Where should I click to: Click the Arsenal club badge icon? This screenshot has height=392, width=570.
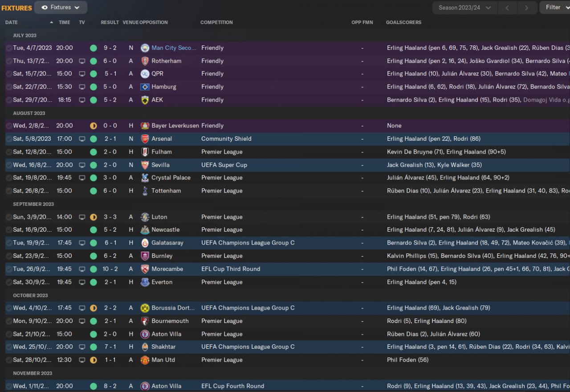(145, 139)
